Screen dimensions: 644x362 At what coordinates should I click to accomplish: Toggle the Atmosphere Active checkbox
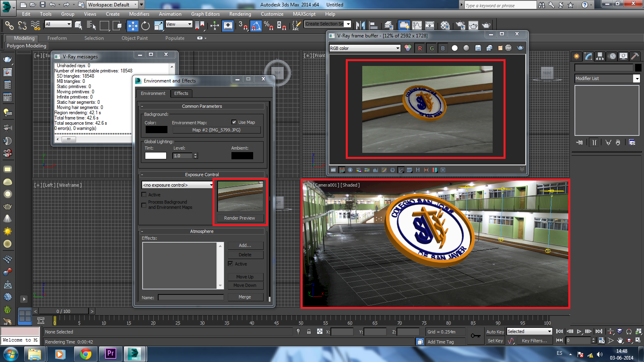click(230, 264)
